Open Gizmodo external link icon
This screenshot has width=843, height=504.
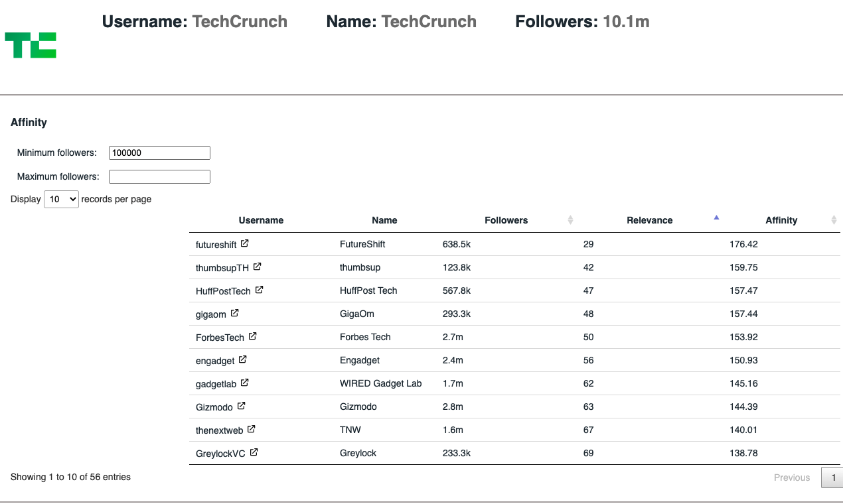(241, 406)
